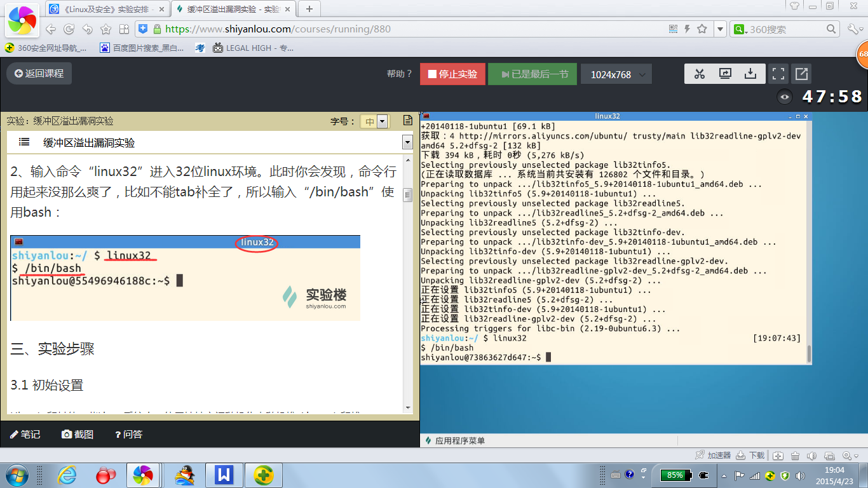
Task: Click the 返回课程 back to course button
Action: click(x=39, y=74)
